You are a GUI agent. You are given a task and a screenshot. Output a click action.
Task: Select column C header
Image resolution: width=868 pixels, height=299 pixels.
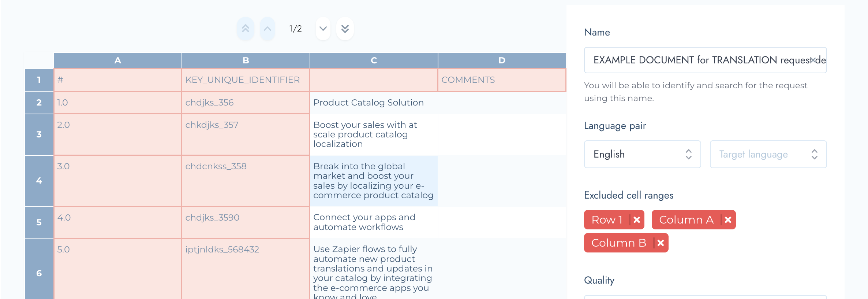[x=374, y=60]
